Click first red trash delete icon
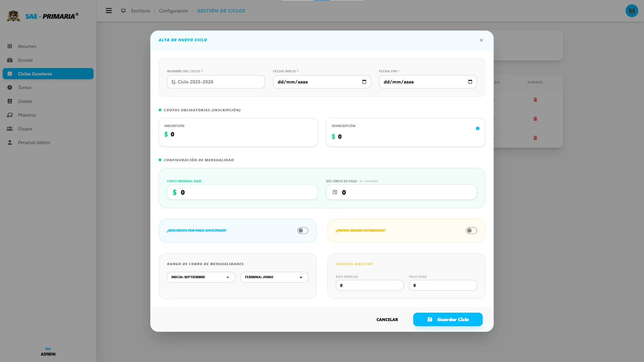The width and height of the screenshot is (644, 362). pos(535,100)
